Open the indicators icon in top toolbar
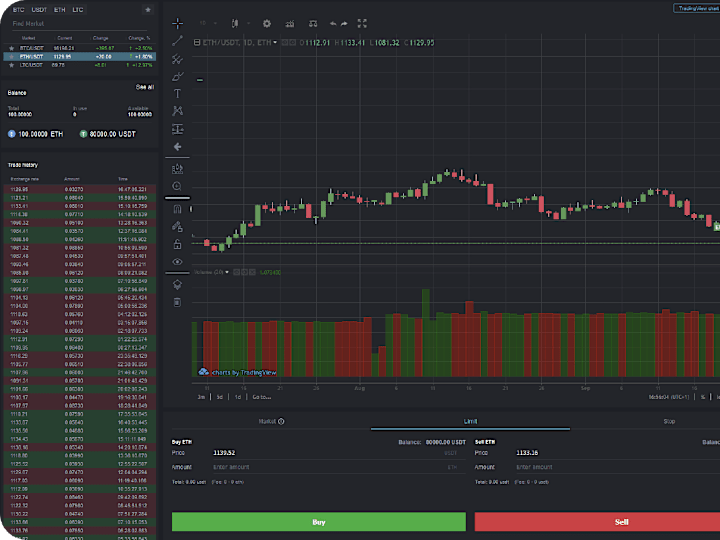720x540 pixels. point(290,23)
